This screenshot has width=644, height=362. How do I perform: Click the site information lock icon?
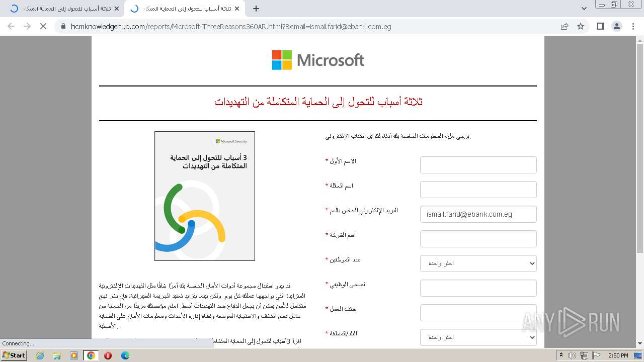click(x=63, y=27)
